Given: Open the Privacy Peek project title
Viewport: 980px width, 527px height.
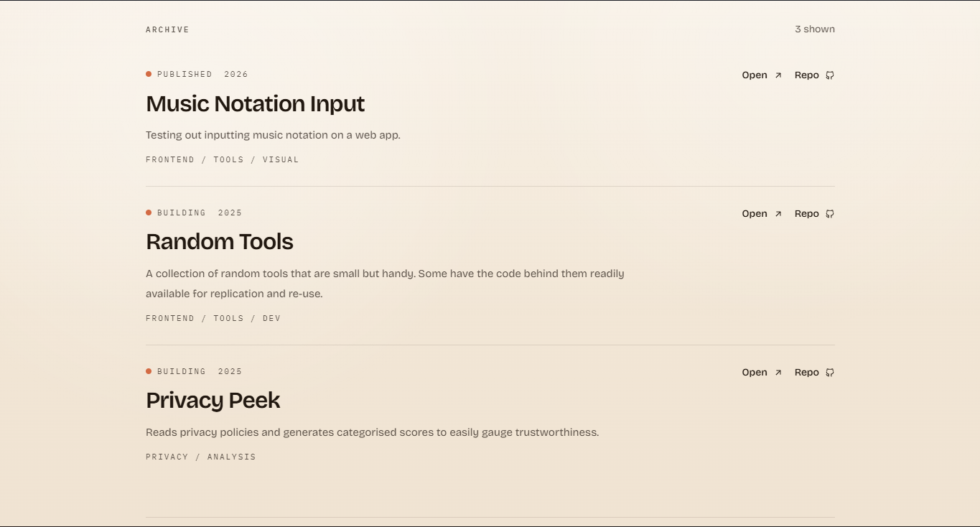Looking at the screenshot, I should 213,401.
